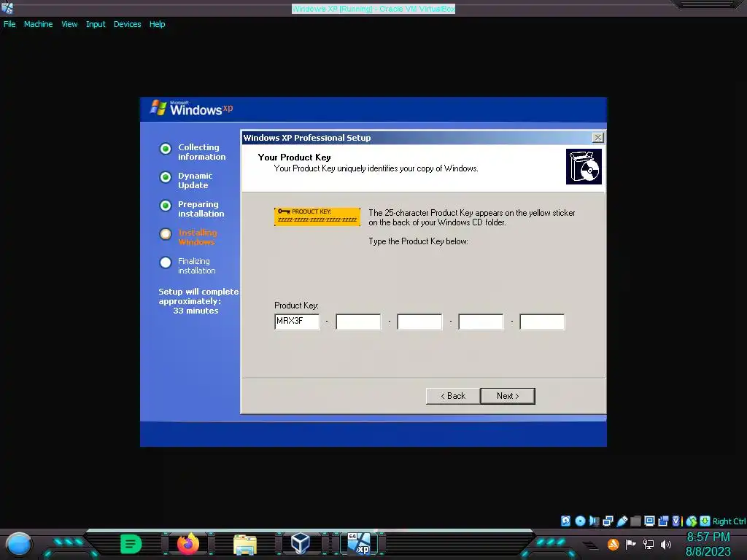Screen dimensions: 747x560
Task: Close the Windows XP Professional Setup dialog
Action: tap(597, 138)
